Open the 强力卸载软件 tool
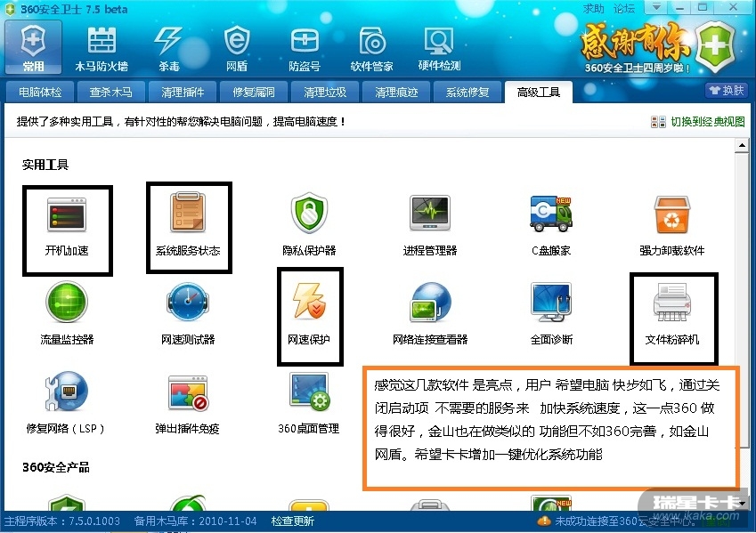756x533 pixels. coord(672,224)
